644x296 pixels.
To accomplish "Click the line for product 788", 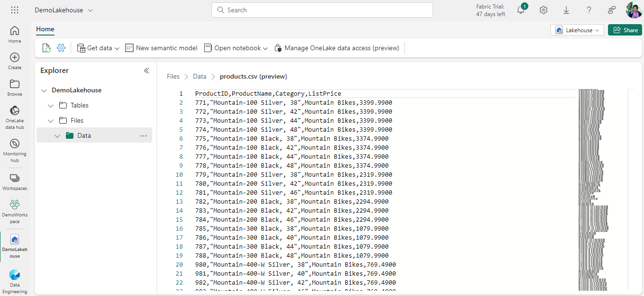I will click(292, 256).
